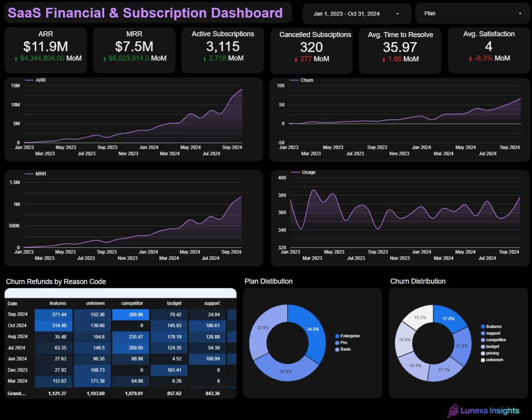Click the red arrow in Cancelled Subscriptions card
This screenshot has height=420, width=532.
click(x=296, y=60)
